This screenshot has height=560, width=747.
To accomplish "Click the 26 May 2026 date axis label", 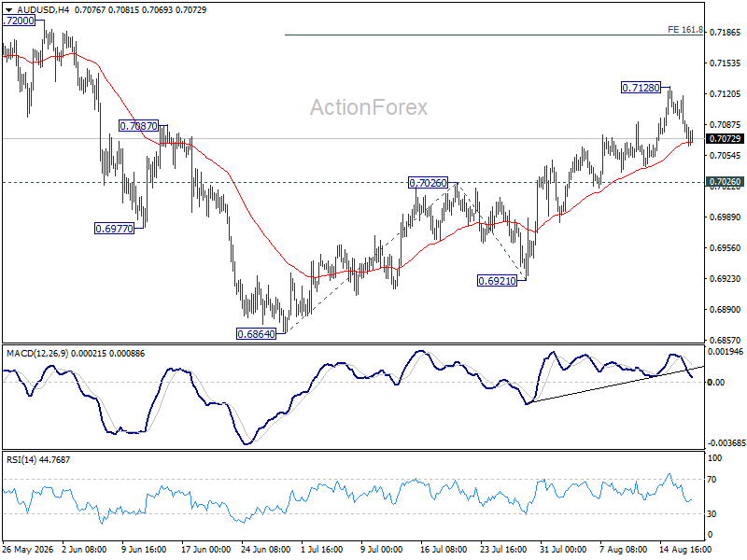I will click(x=29, y=549).
